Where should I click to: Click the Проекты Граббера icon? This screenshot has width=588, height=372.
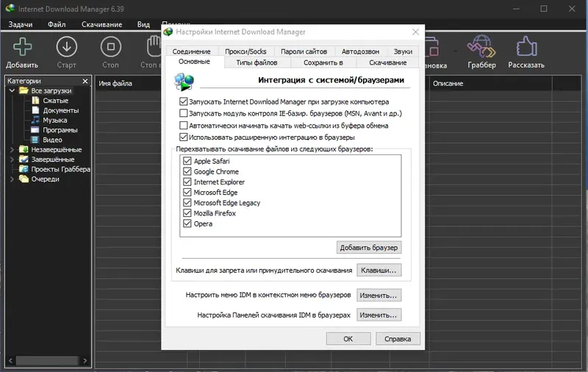coord(24,169)
